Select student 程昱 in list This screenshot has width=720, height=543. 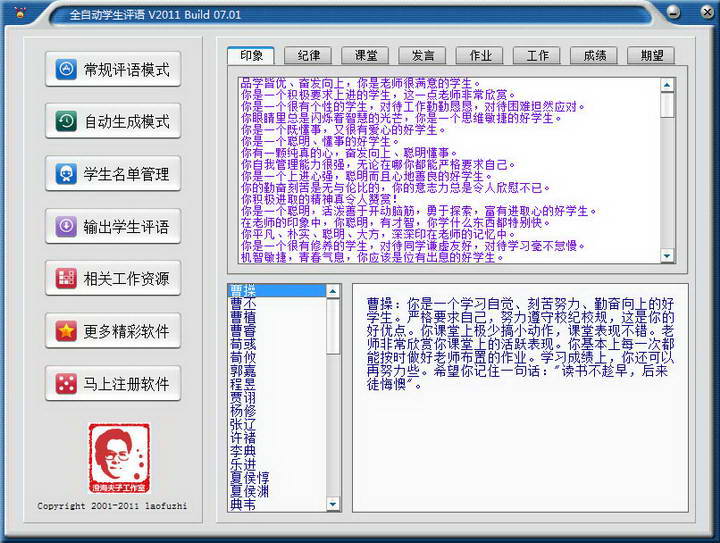coord(277,384)
